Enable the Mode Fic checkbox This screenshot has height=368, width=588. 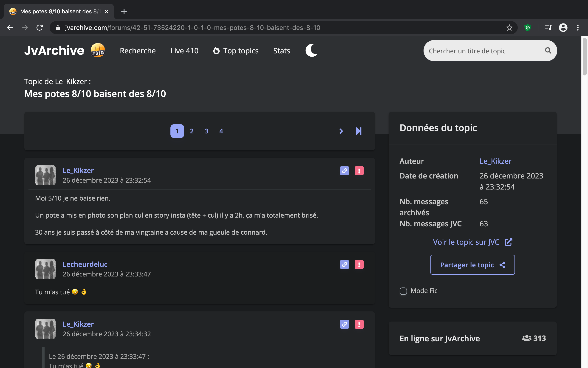[x=403, y=291]
